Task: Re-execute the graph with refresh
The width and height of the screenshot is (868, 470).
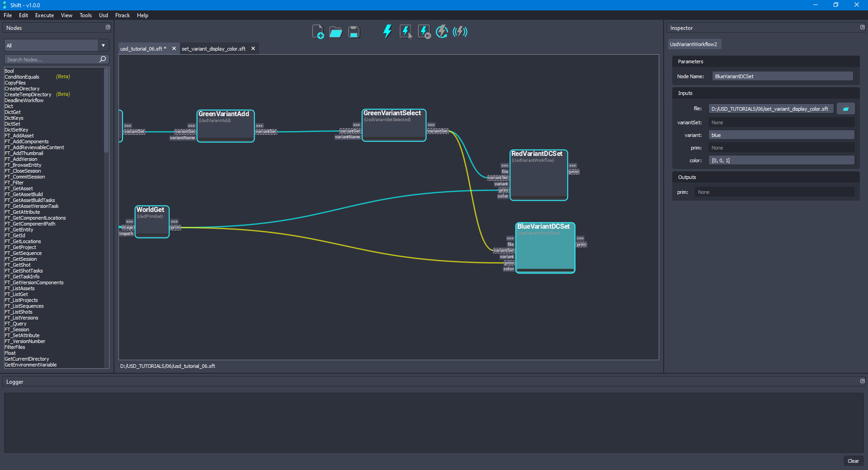Action: tap(441, 32)
